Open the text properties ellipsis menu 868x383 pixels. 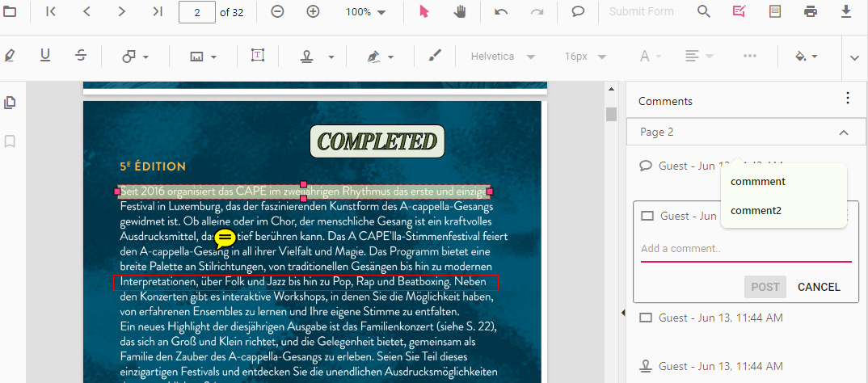(x=750, y=56)
